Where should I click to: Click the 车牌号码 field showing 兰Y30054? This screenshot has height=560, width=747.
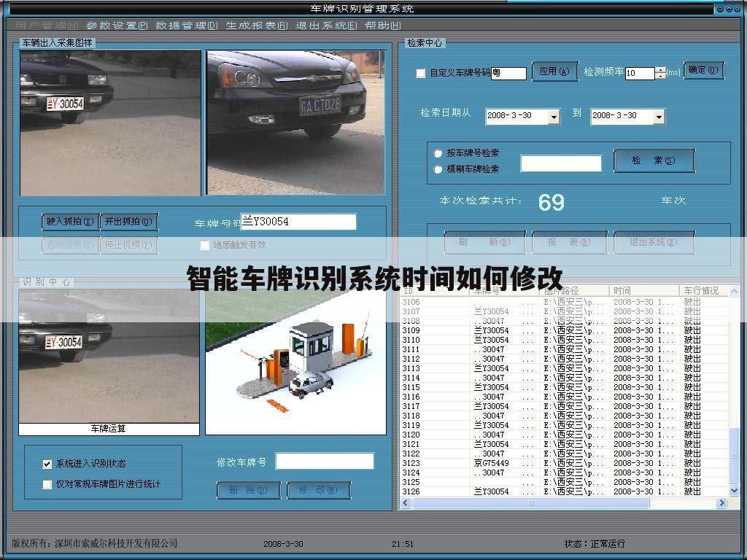click(x=298, y=222)
